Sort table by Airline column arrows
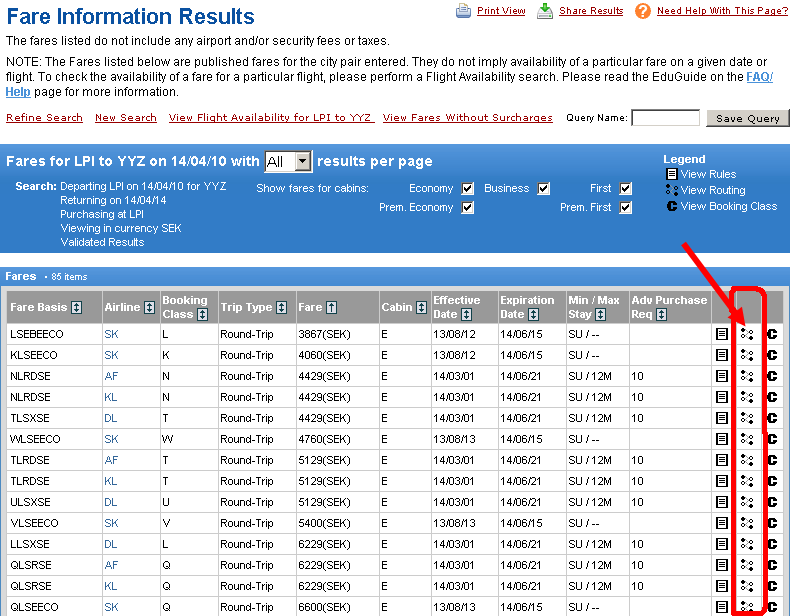Image resolution: width=794 pixels, height=616 pixels. click(150, 307)
